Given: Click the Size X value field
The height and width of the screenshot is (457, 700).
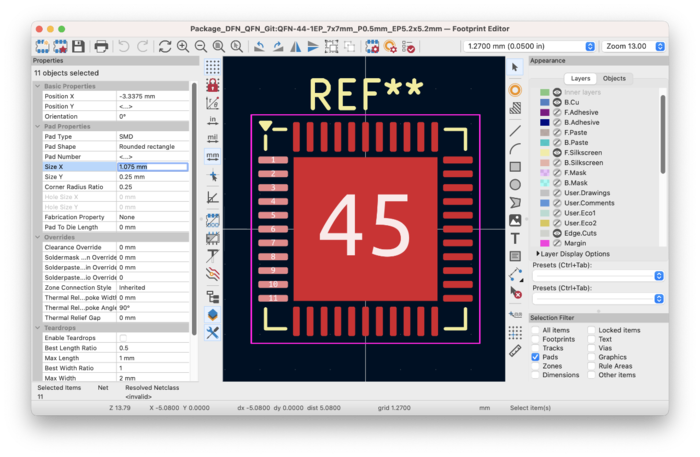Looking at the screenshot, I should tap(152, 167).
